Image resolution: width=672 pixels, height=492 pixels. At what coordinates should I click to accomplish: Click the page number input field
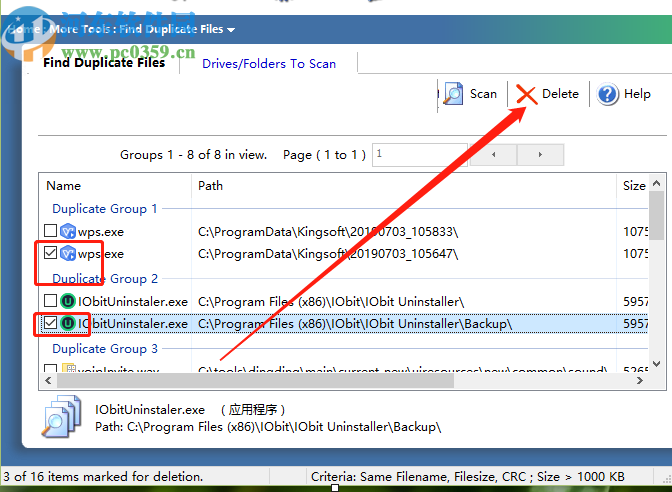420,155
